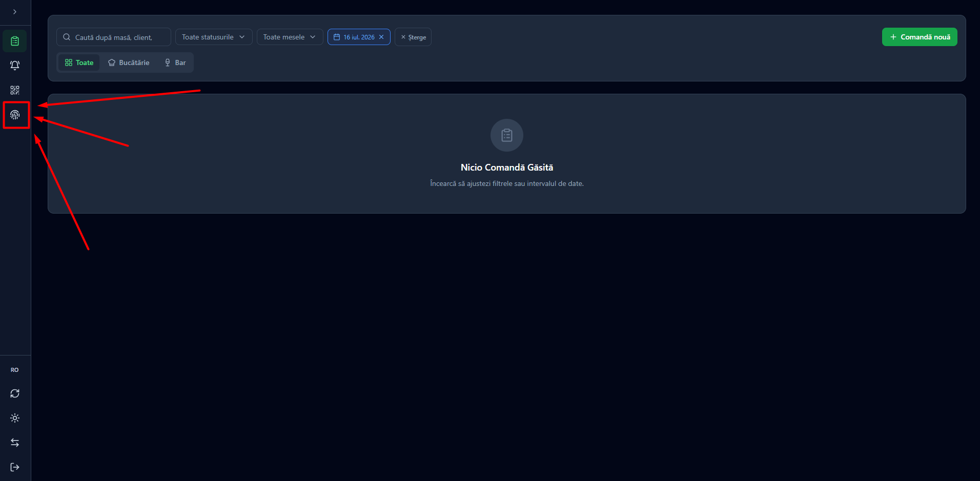Click the logout icon in sidebar

[x=15, y=467]
